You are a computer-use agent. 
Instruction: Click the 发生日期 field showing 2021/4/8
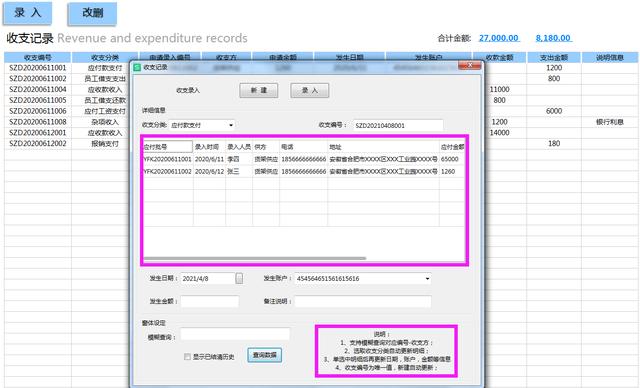[208, 279]
